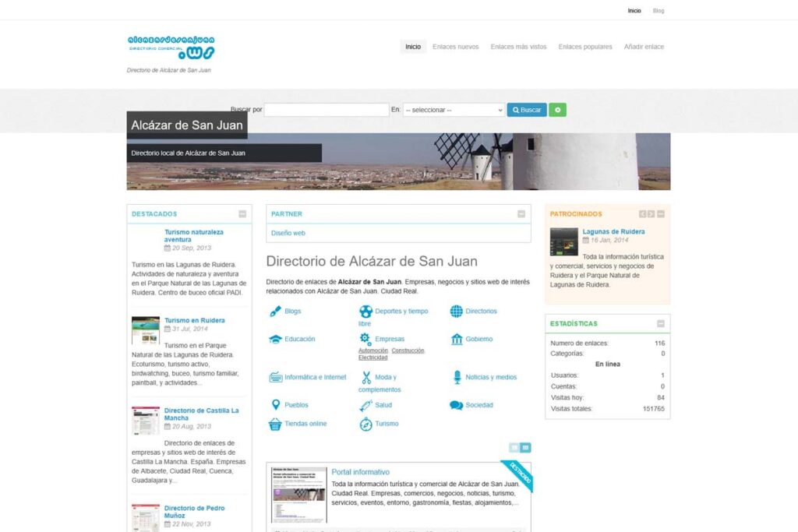Select the Inicio main menu item
This screenshot has height=532, width=798.
413,47
